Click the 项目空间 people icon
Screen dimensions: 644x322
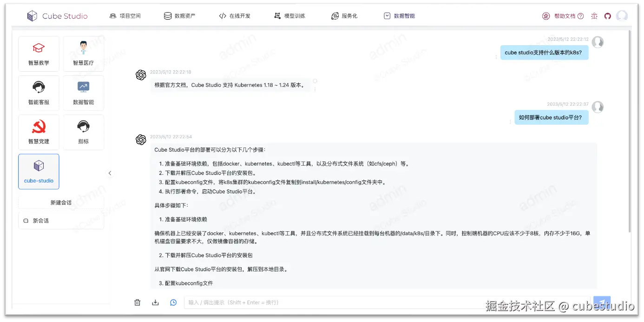(113, 16)
